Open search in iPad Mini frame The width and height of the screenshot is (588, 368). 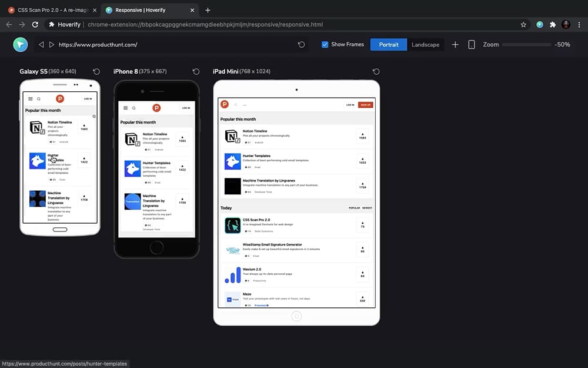(236, 105)
